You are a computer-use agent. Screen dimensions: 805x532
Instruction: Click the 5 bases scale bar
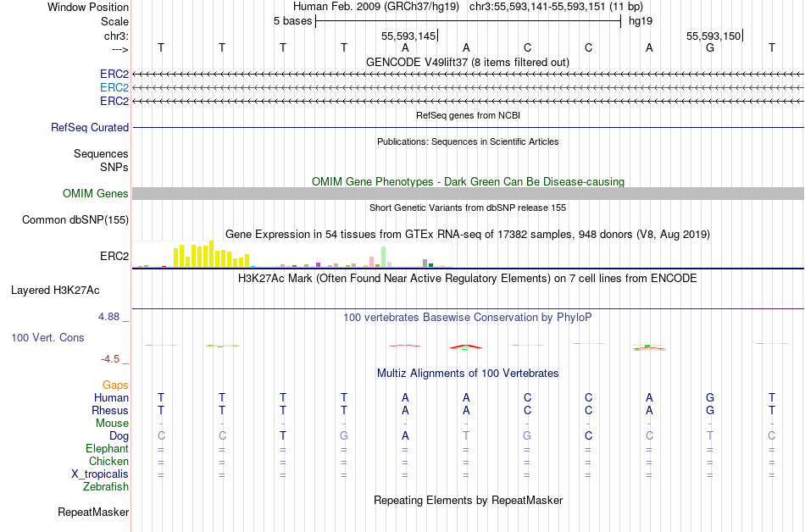(469, 21)
